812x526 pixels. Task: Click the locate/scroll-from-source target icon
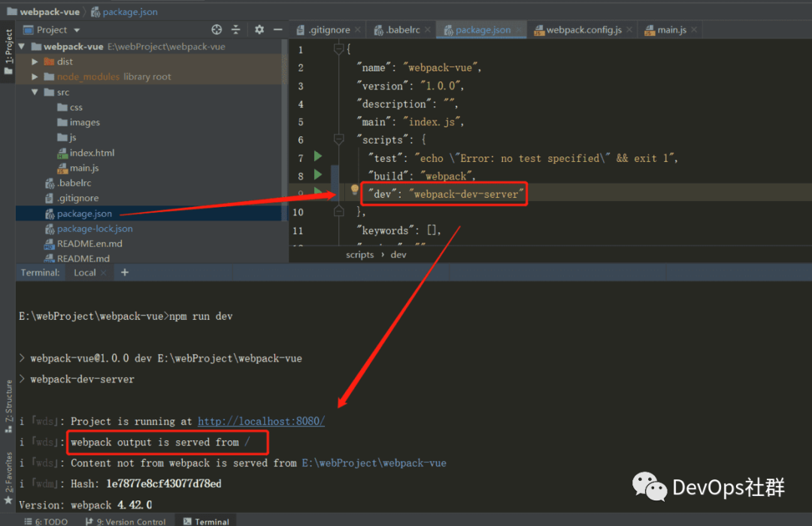[x=217, y=29]
